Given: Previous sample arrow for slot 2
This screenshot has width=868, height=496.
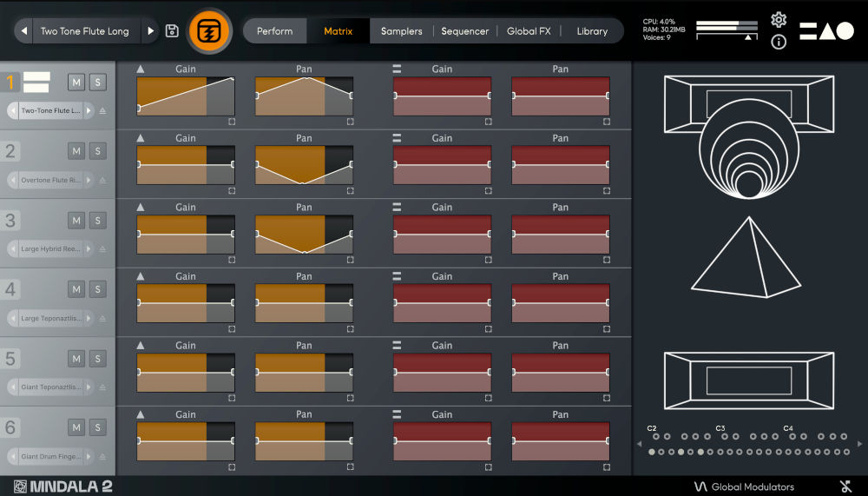Looking at the screenshot, I should [x=13, y=180].
